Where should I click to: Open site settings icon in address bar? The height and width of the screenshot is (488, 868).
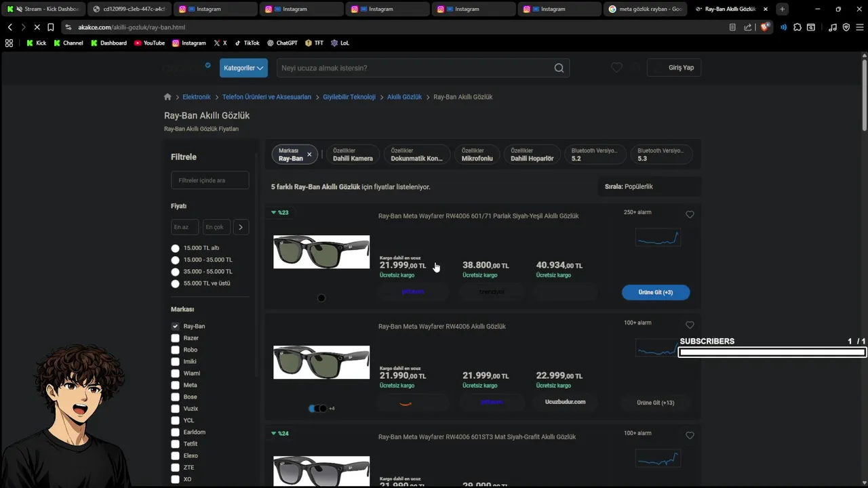[x=68, y=27]
